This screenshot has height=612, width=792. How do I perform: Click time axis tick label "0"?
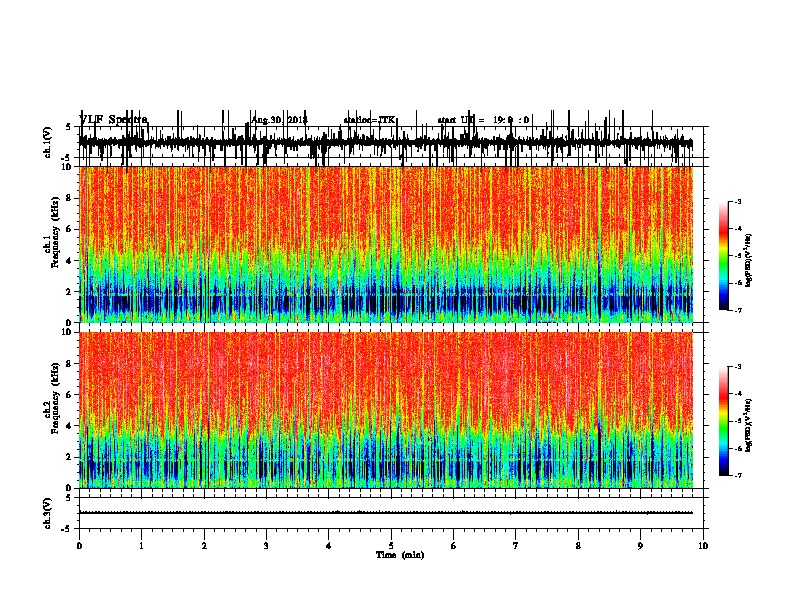79,545
